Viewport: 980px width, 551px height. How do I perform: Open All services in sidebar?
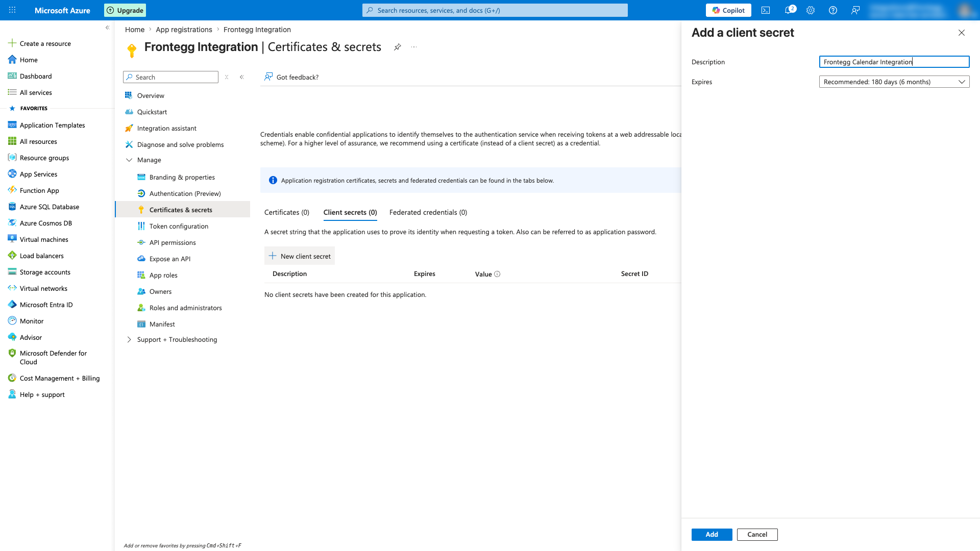click(x=36, y=92)
